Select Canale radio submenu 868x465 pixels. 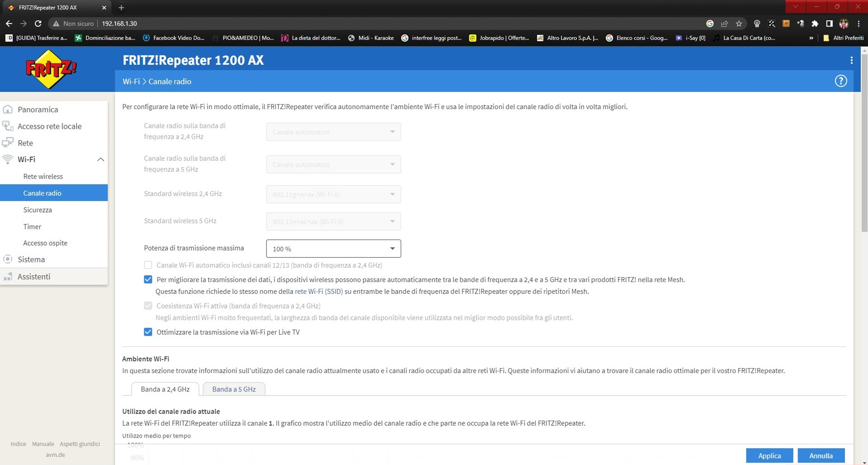tap(54, 193)
